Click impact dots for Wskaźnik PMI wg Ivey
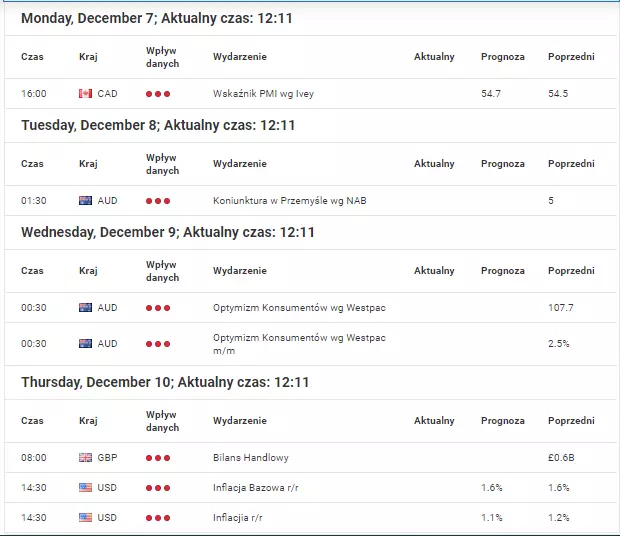 pos(158,94)
